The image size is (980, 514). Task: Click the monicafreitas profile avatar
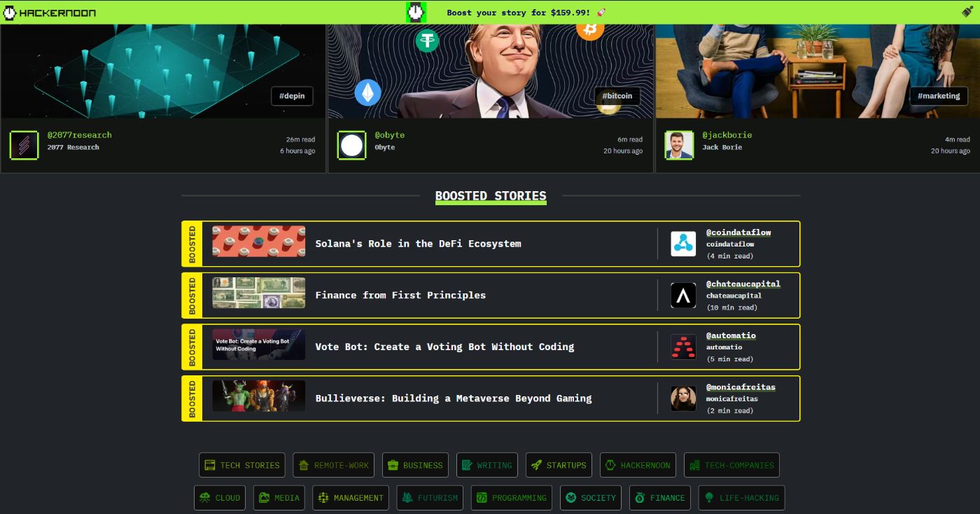click(x=683, y=398)
